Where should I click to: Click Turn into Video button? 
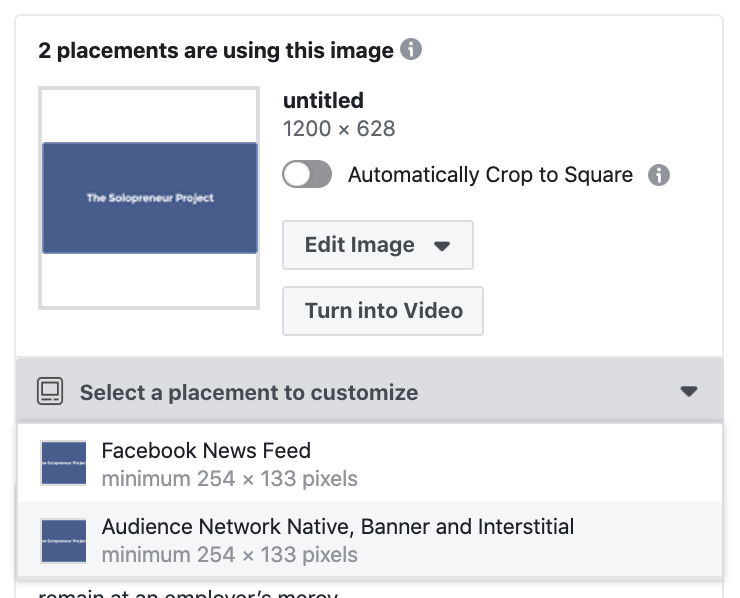383,311
